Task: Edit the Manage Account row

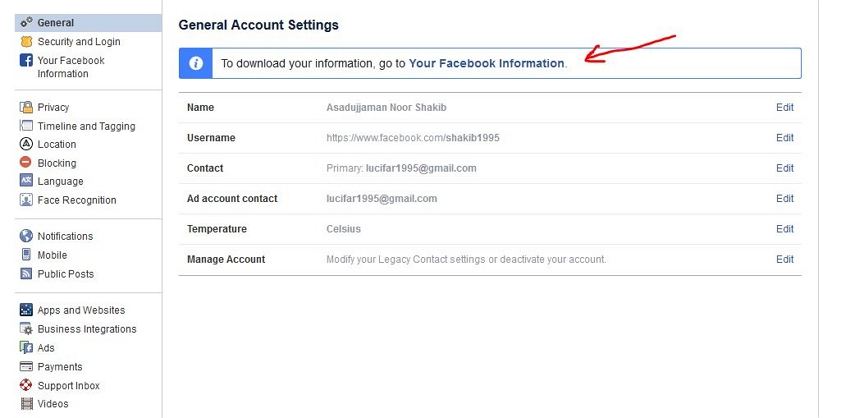Action: (x=785, y=259)
